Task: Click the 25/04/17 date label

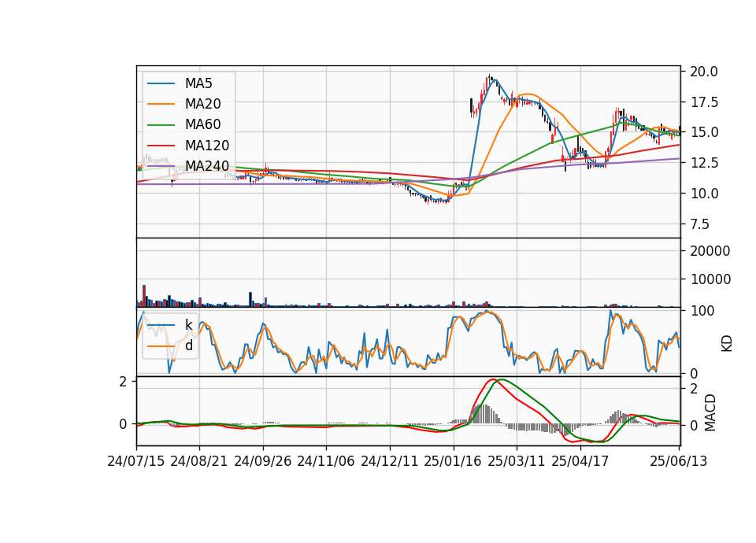Action: tap(580, 461)
